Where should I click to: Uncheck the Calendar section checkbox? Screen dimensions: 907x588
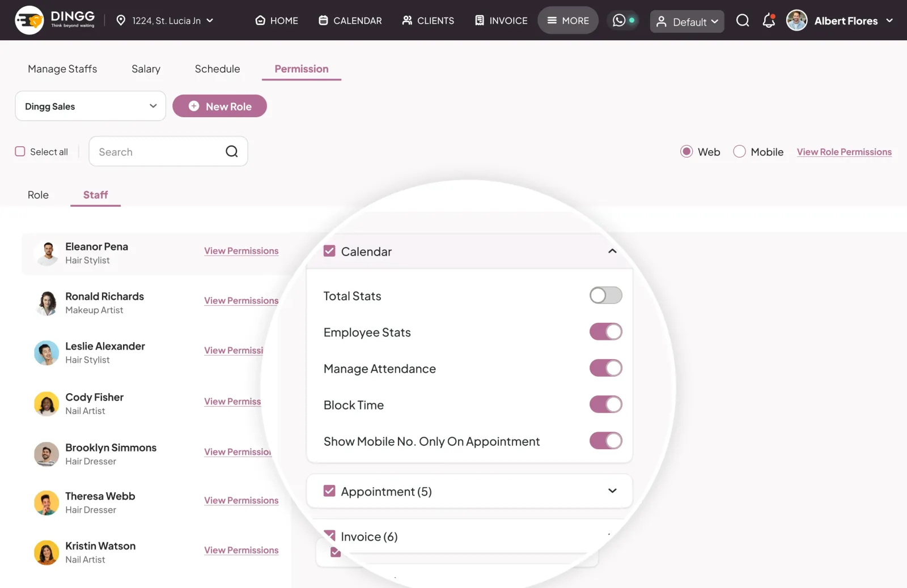pos(329,250)
